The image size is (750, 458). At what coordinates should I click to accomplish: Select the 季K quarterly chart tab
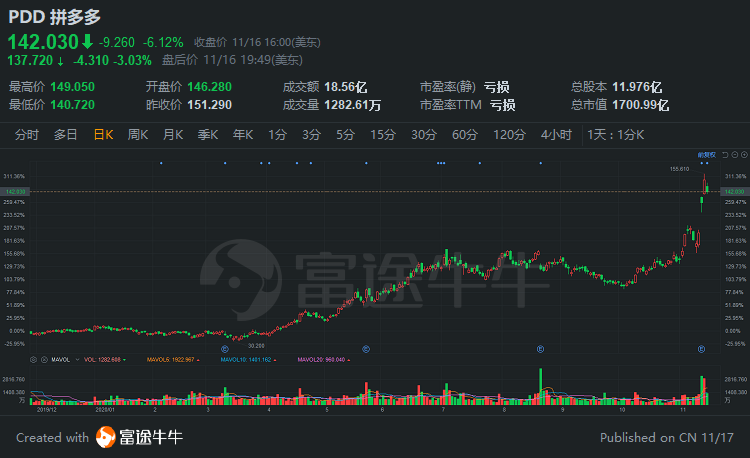208,135
